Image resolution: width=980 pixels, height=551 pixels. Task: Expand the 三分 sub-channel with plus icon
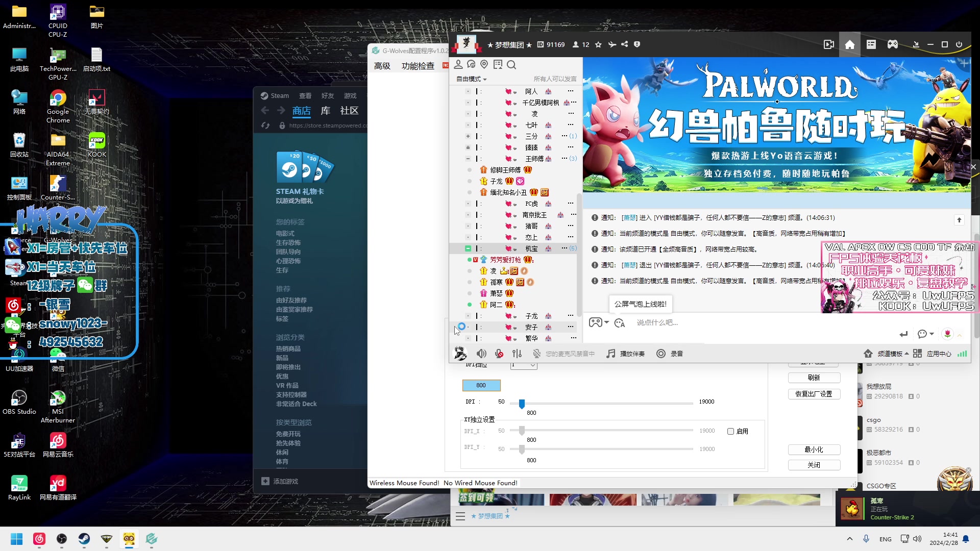pos(468,136)
